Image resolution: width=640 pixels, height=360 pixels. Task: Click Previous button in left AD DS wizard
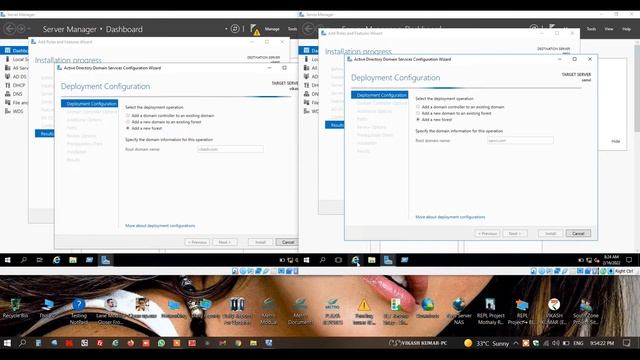(x=197, y=242)
